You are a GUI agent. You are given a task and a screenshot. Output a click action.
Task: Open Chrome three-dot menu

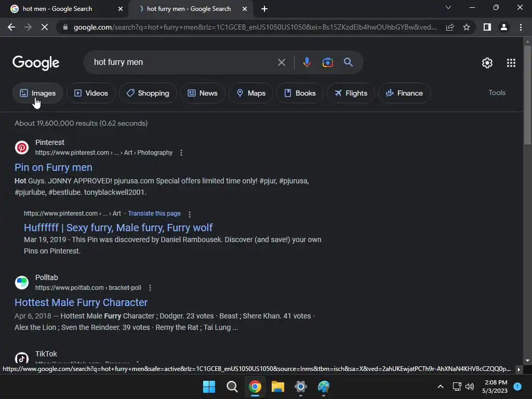click(x=521, y=27)
